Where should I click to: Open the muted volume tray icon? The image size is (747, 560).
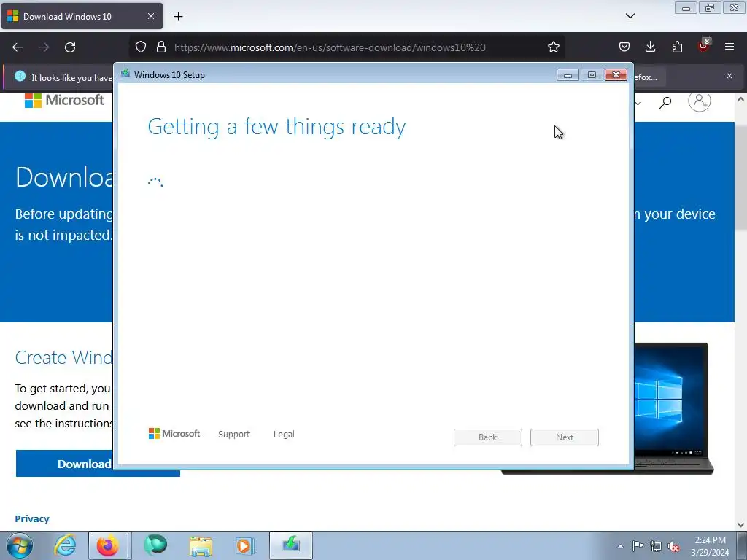(x=673, y=546)
